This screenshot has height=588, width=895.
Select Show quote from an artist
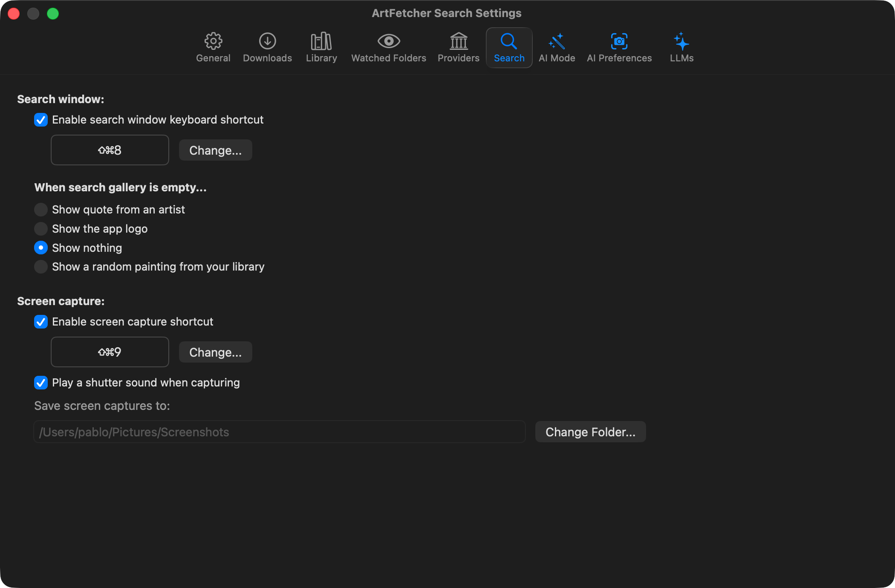(41, 210)
